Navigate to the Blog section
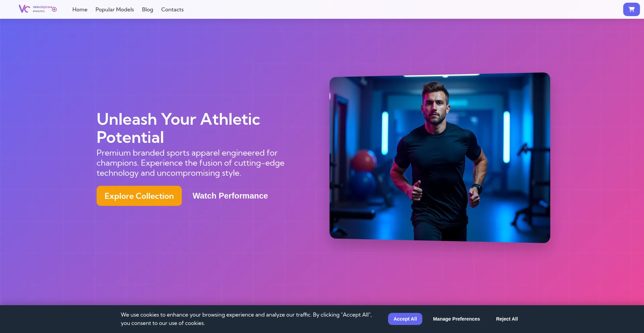The image size is (644, 333). coord(148,9)
